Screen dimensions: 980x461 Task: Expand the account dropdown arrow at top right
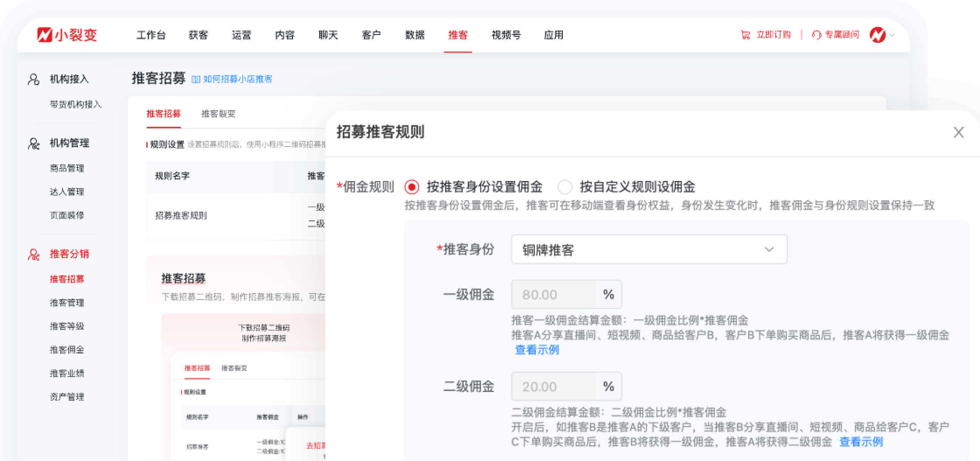click(892, 36)
